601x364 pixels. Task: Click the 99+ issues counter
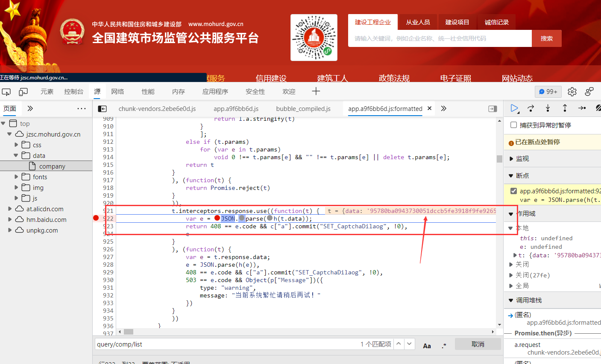coord(548,92)
